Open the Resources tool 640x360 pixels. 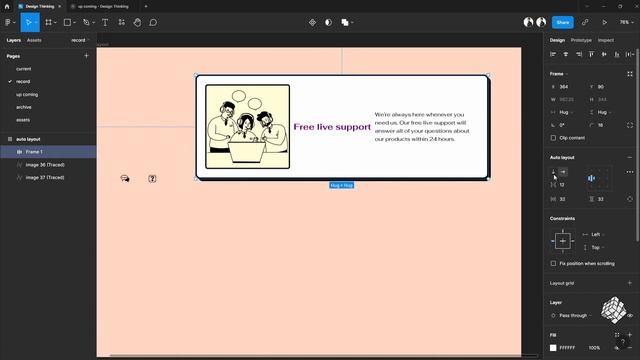[121, 22]
